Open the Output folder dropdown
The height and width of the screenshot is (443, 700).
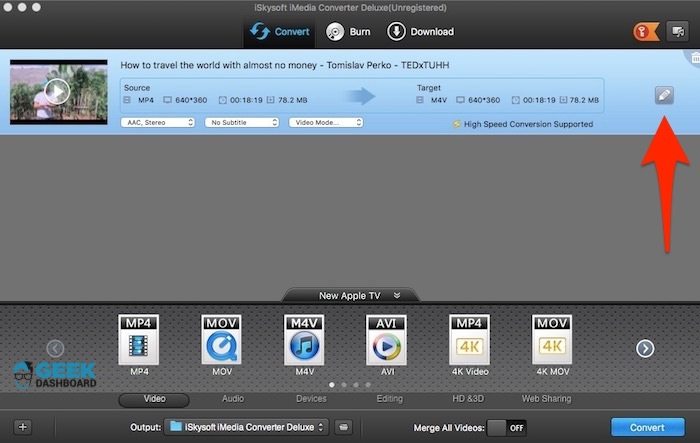point(246,427)
